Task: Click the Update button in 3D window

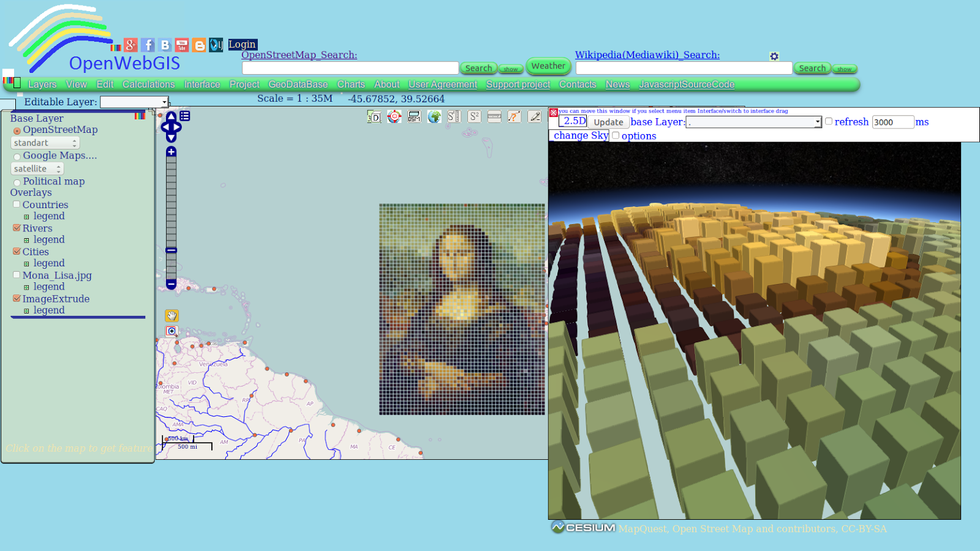Action: point(608,122)
